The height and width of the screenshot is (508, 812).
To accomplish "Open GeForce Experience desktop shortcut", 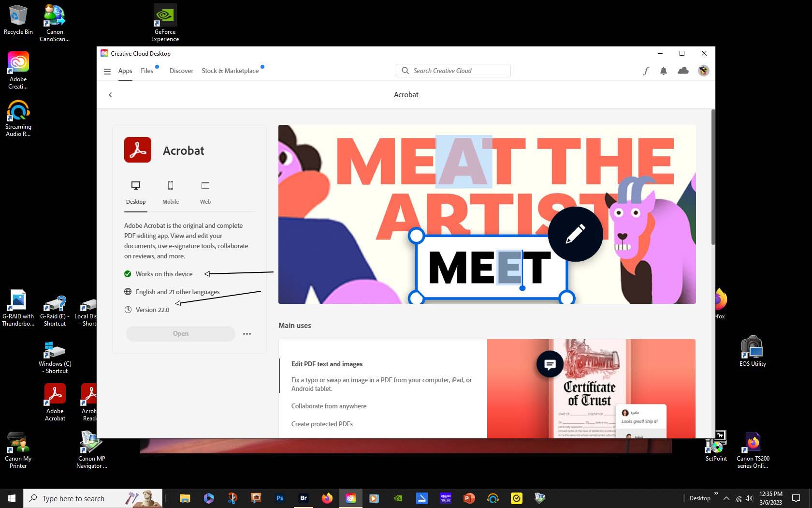I will click(x=165, y=23).
